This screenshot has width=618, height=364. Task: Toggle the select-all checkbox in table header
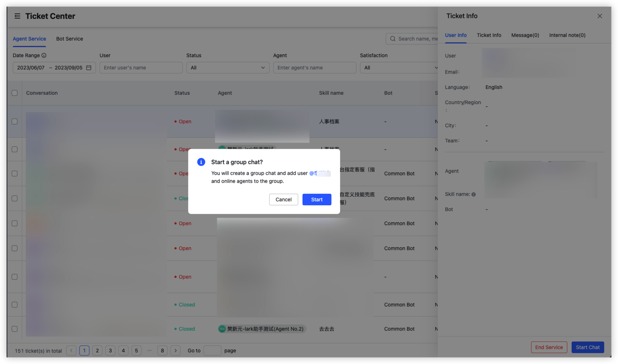(14, 93)
